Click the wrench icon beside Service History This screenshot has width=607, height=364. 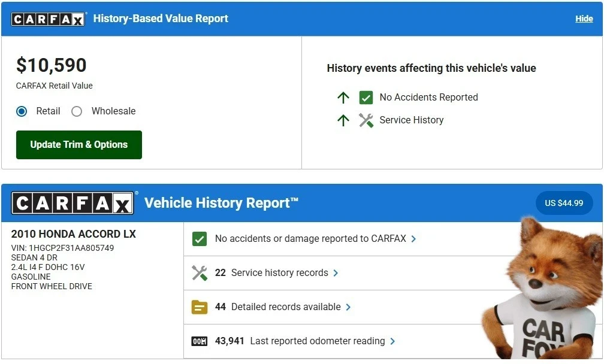point(366,121)
